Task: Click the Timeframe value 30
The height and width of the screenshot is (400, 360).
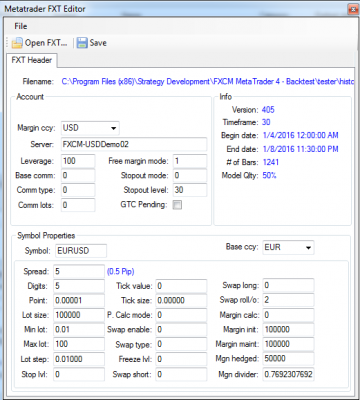Action: tap(266, 122)
